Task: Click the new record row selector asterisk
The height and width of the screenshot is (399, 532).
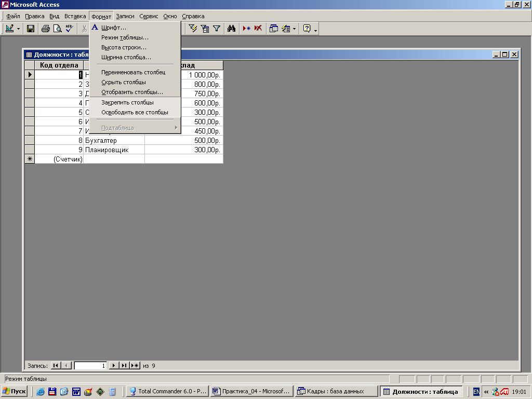Action: [x=30, y=159]
